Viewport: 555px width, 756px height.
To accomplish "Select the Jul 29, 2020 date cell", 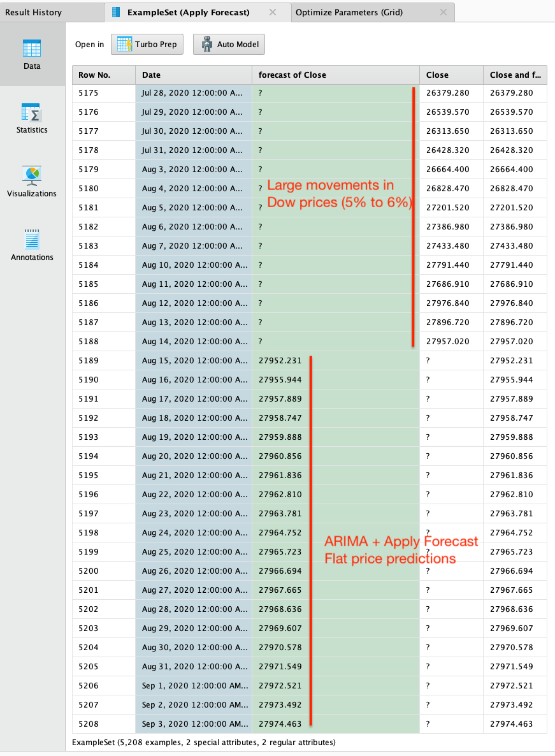I will pos(194,112).
